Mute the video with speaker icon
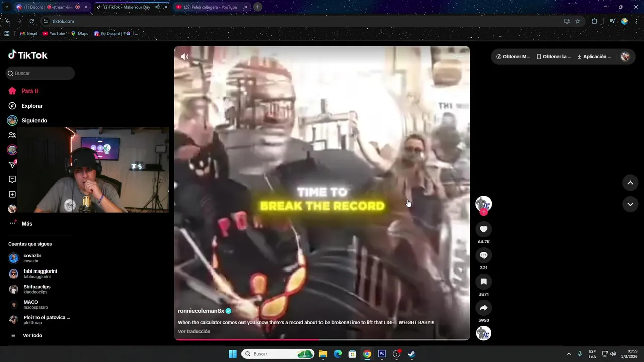Image resolution: width=644 pixels, height=362 pixels. click(185, 57)
